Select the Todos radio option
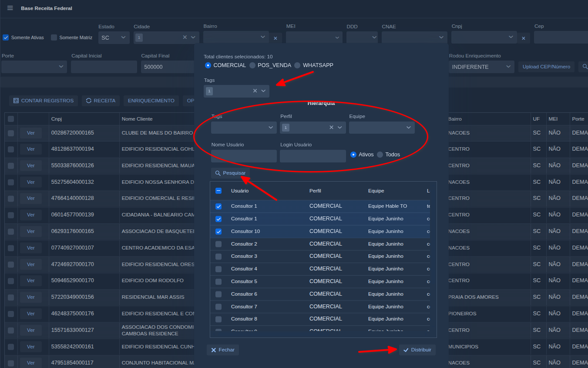Image resolution: width=588 pixels, height=368 pixels. tap(380, 155)
